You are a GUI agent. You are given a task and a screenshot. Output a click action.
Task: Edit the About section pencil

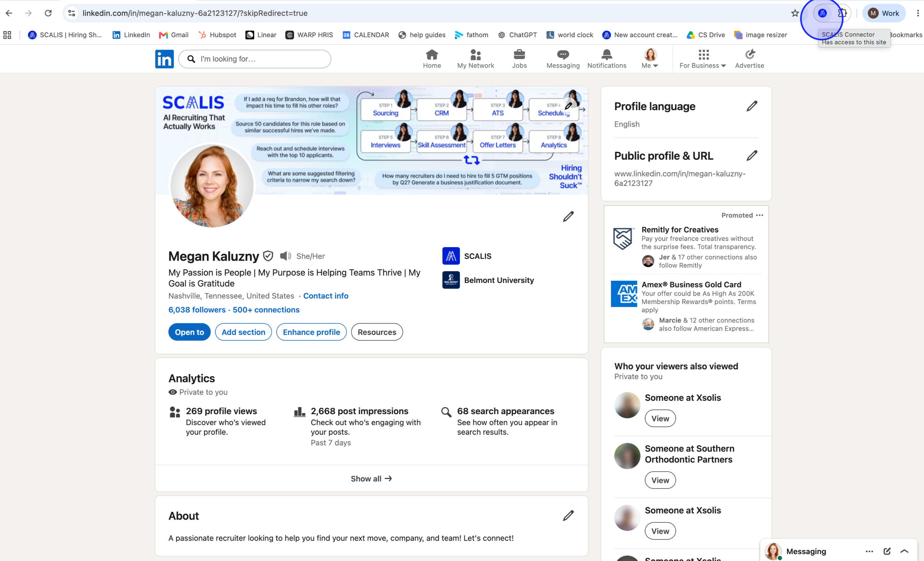[568, 515]
